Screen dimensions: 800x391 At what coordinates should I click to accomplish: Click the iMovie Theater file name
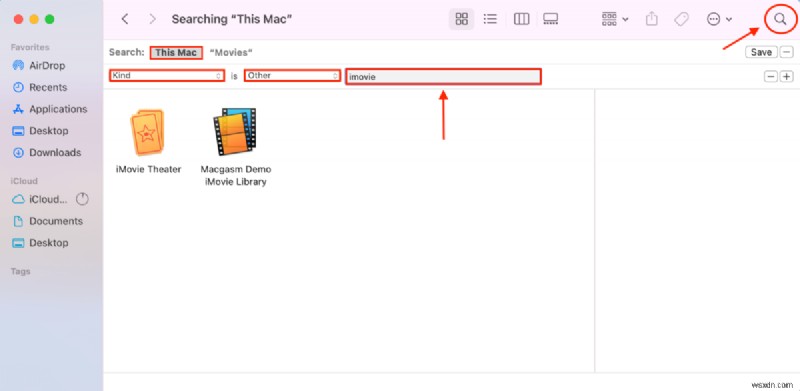click(148, 169)
